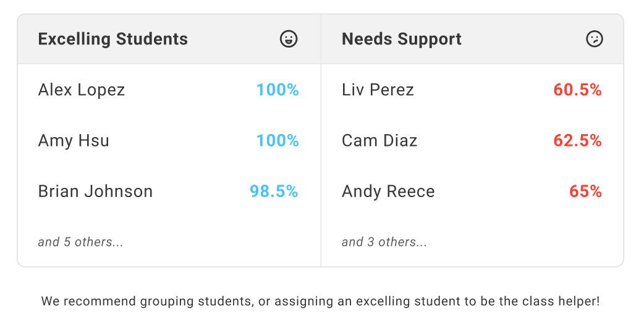
Task: Open Alex Lopez's student entry
Action: tap(82, 90)
